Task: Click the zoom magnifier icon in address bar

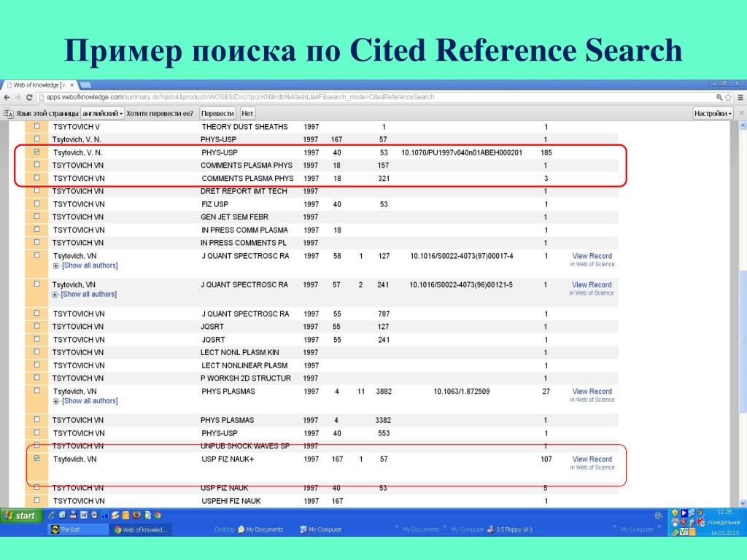Action: [719, 98]
